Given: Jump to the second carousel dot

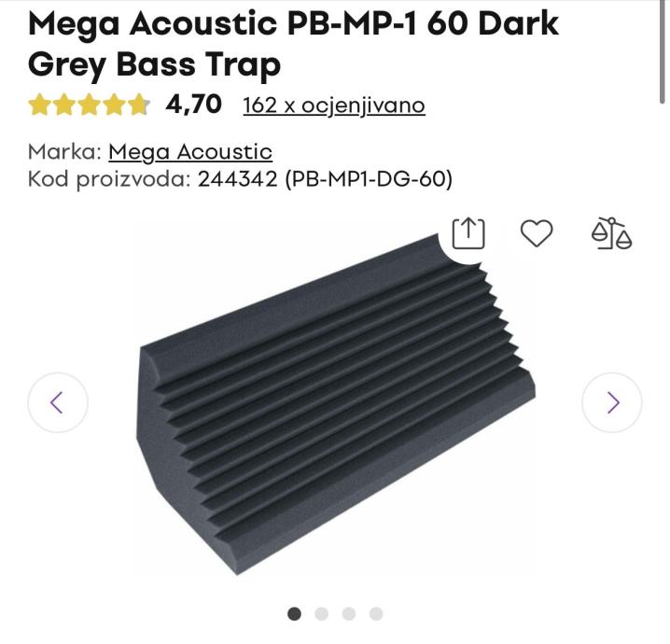Looking at the screenshot, I should (321, 614).
